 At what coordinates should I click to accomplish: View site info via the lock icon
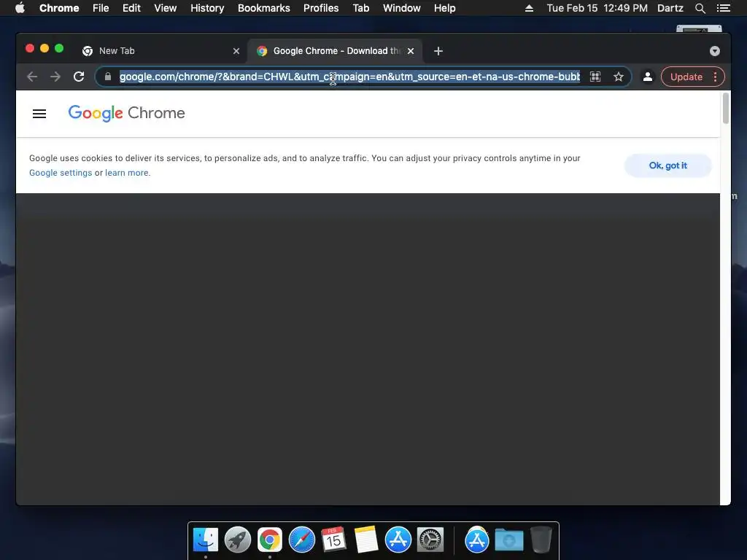pyautogui.click(x=108, y=77)
